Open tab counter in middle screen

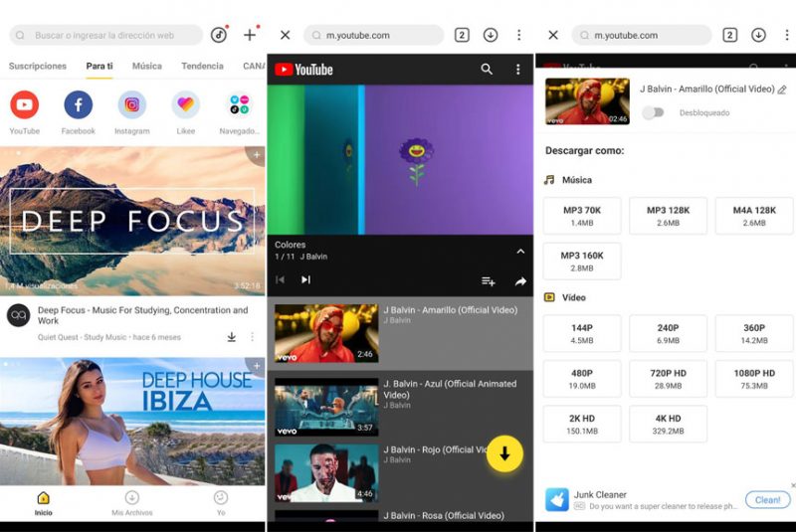pyautogui.click(x=462, y=35)
